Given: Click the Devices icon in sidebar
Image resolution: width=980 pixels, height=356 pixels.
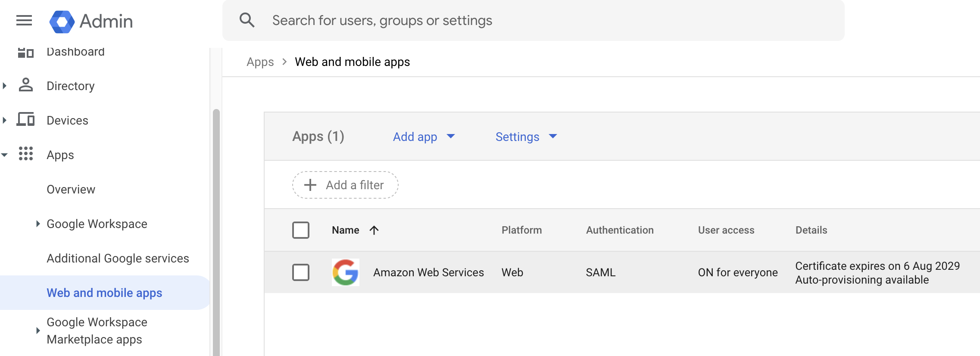Looking at the screenshot, I should pyautogui.click(x=25, y=119).
